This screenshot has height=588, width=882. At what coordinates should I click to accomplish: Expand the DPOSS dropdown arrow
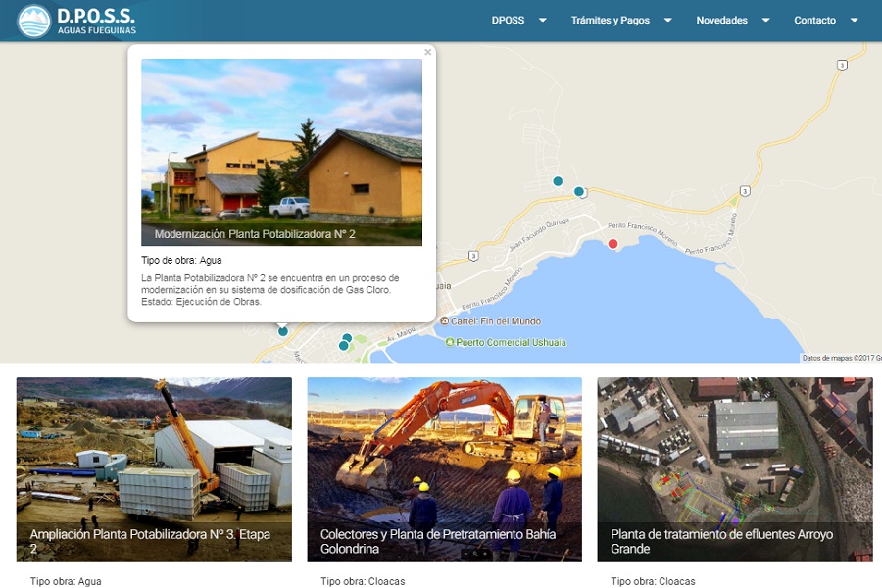coord(543,20)
